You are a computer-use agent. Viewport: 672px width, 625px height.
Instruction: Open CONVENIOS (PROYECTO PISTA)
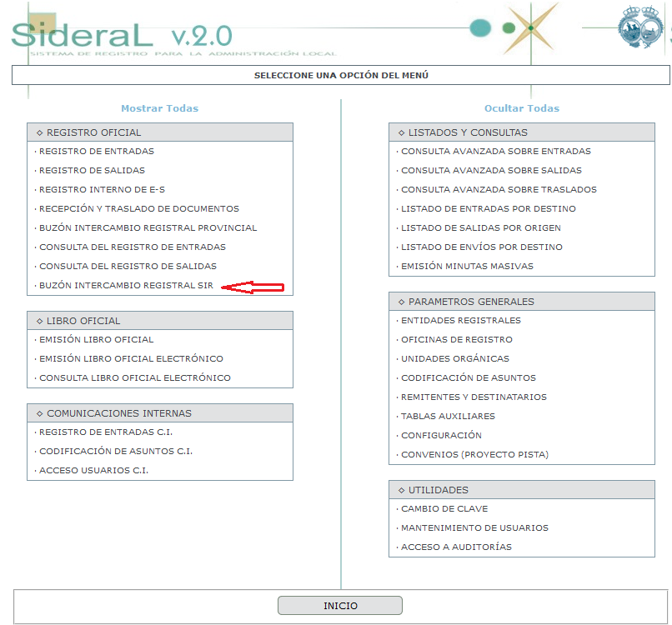click(474, 454)
